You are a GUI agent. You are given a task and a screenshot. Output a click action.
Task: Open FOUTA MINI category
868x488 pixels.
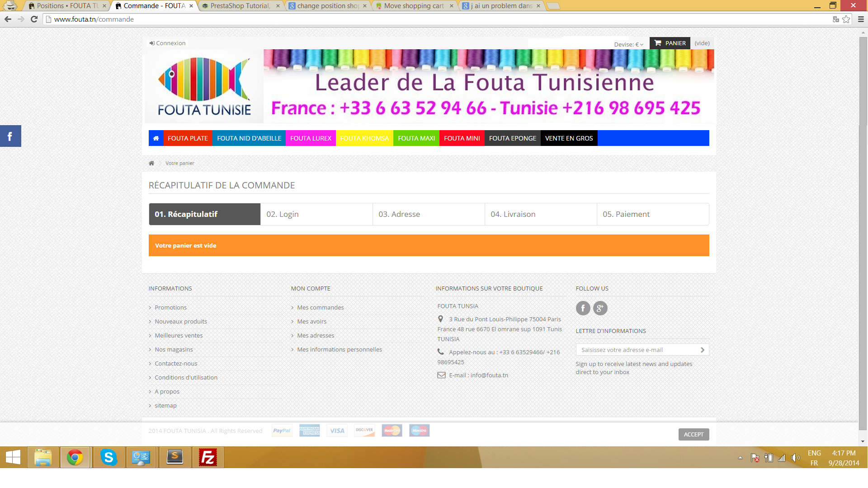[x=462, y=138]
